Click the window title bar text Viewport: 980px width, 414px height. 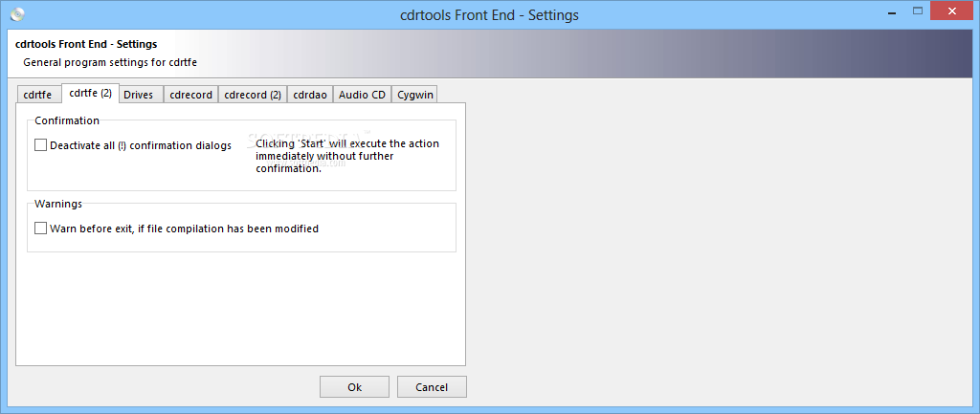pyautogui.click(x=489, y=15)
